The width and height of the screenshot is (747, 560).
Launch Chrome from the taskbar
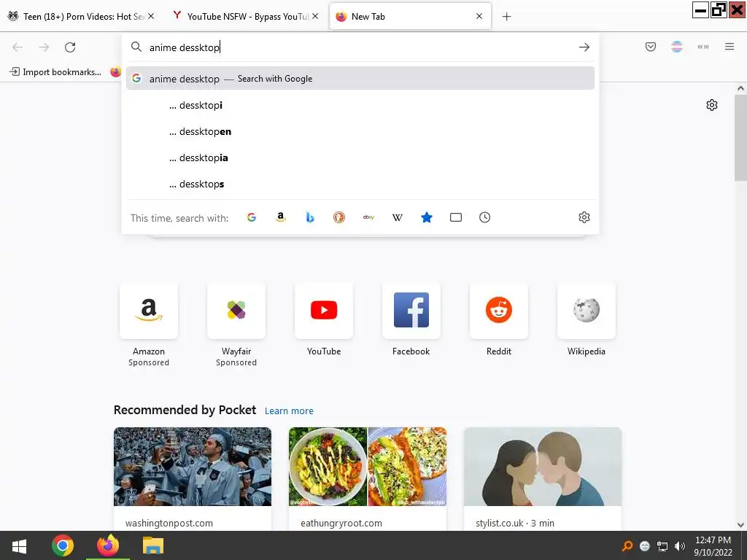click(63, 545)
